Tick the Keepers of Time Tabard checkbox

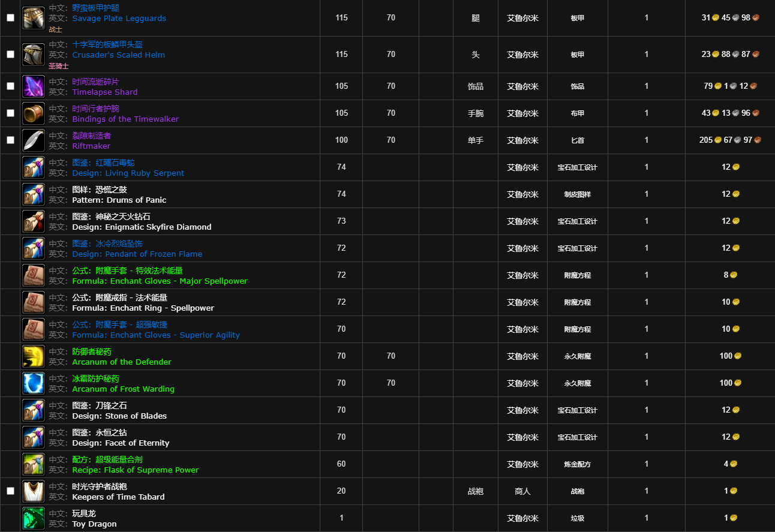(10, 491)
